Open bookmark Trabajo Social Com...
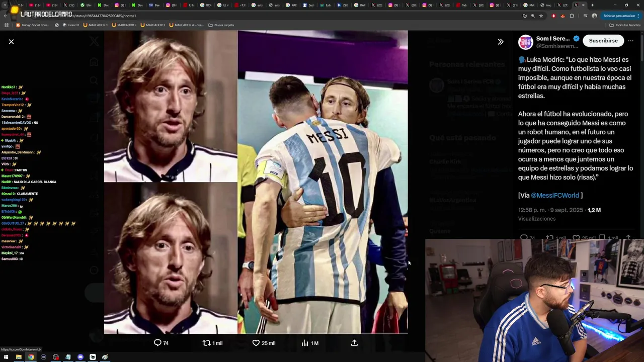 pos(33,25)
